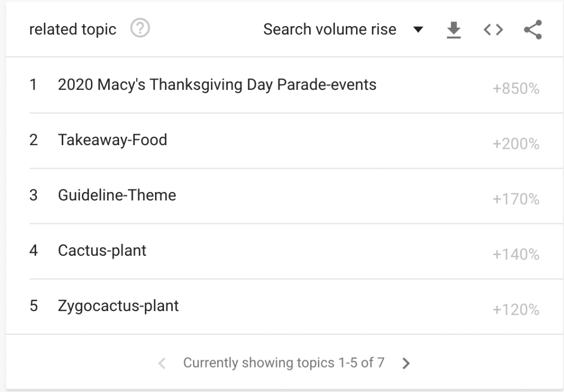
Task: Go to previous page of topics
Action: click(x=162, y=363)
